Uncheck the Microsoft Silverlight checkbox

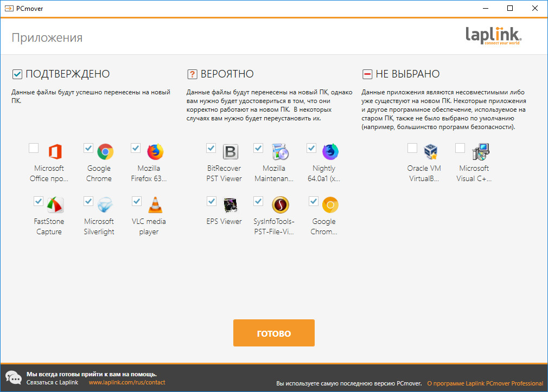point(88,201)
